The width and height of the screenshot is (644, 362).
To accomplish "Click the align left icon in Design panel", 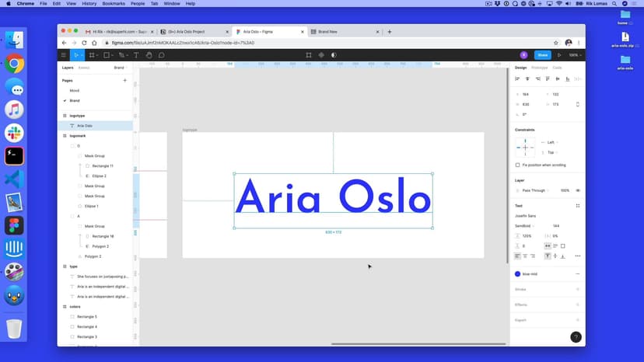I will (518, 78).
